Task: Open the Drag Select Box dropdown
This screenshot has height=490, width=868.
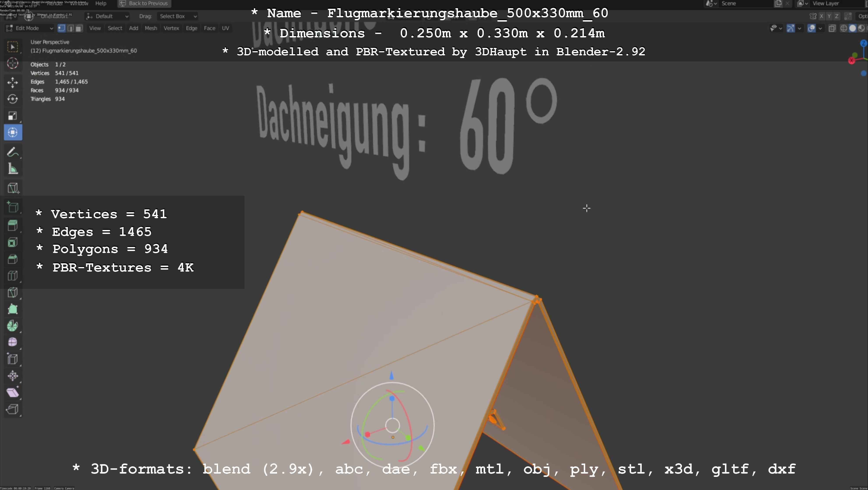Action: tap(178, 16)
